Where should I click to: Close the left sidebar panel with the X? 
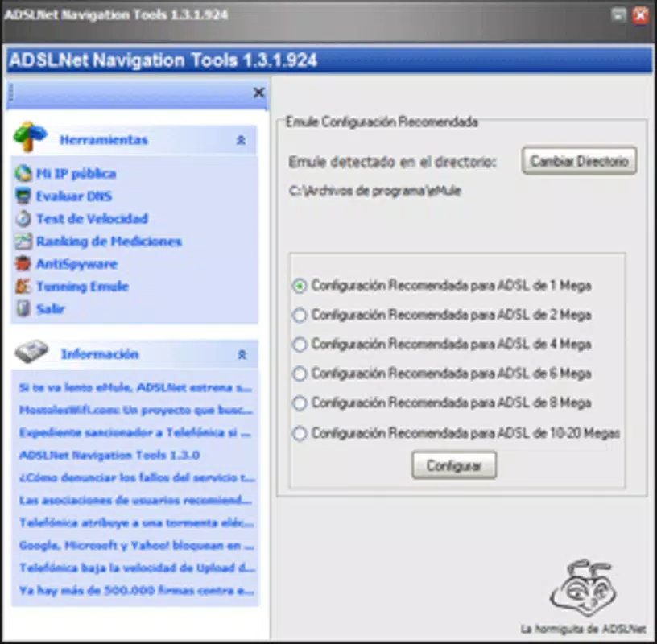coord(259,93)
